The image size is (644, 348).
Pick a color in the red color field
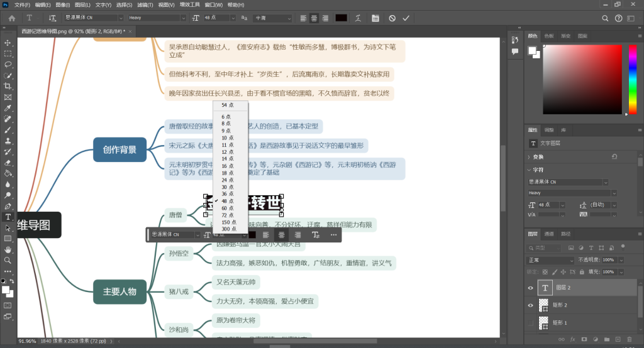(x=582, y=80)
